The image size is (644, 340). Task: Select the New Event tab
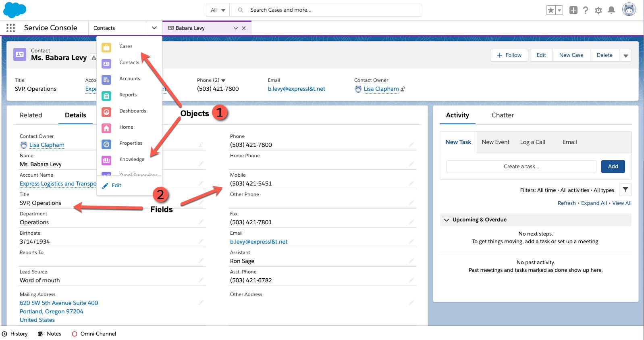coord(495,142)
